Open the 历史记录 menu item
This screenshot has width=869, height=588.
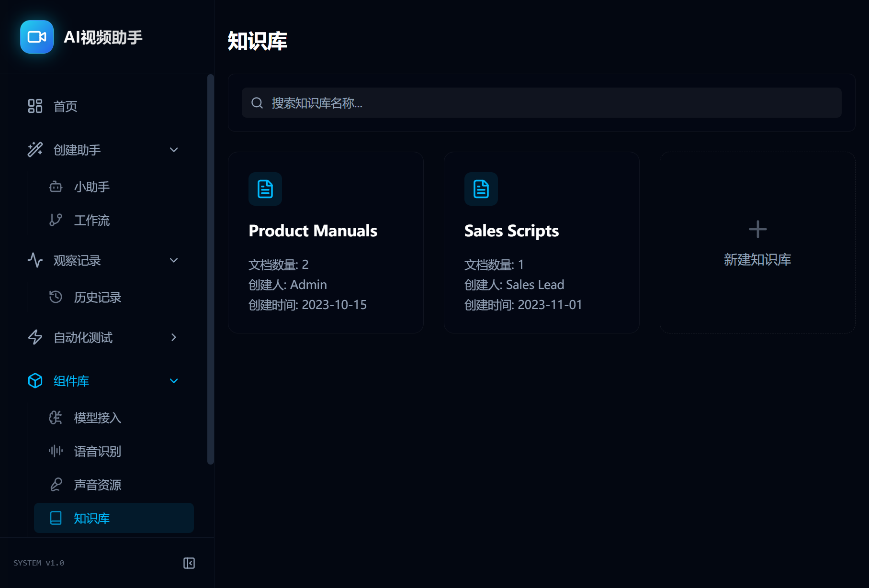click(x=97, y=297)
